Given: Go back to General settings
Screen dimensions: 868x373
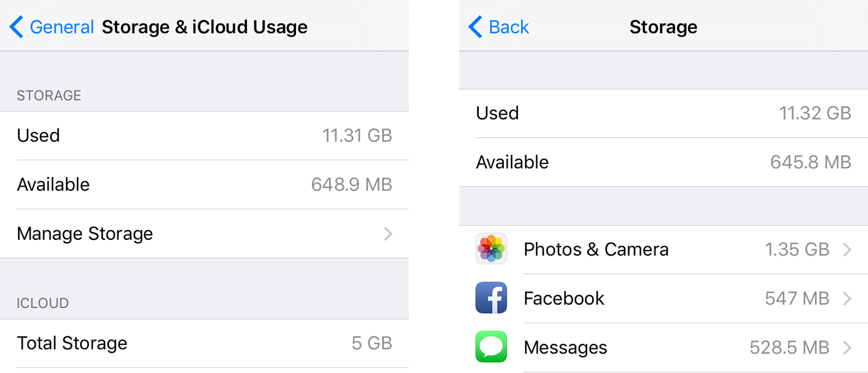Looking at the screenshot, I should [x=62, y=27].
